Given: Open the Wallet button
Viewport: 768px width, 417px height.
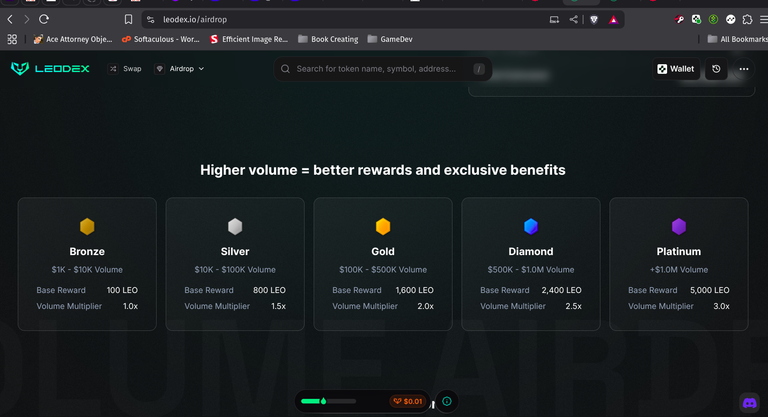Looking at the screenshot, I should [675, 69].
